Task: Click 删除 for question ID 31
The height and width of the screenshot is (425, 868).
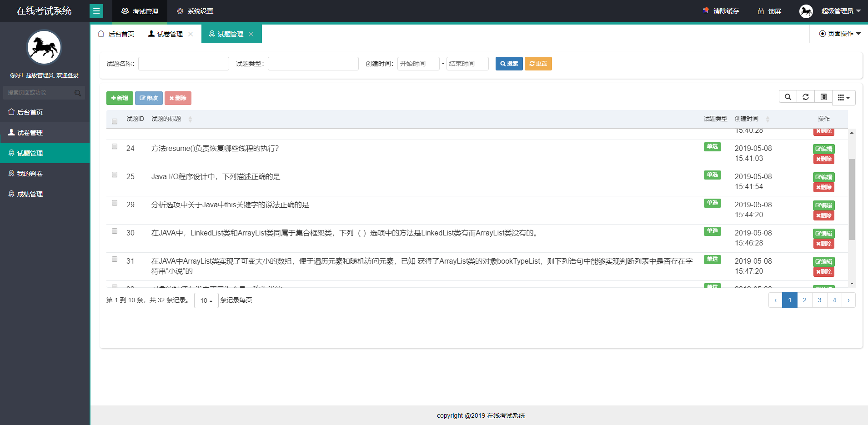Action: pos(824,272)
